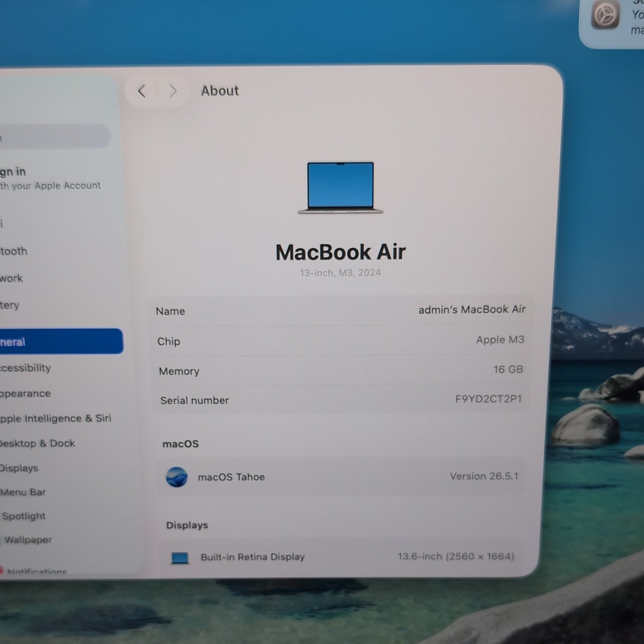Screen dimensions: 644x644
Task: Click the 16 GB memory value
Action: coord(508,369)
